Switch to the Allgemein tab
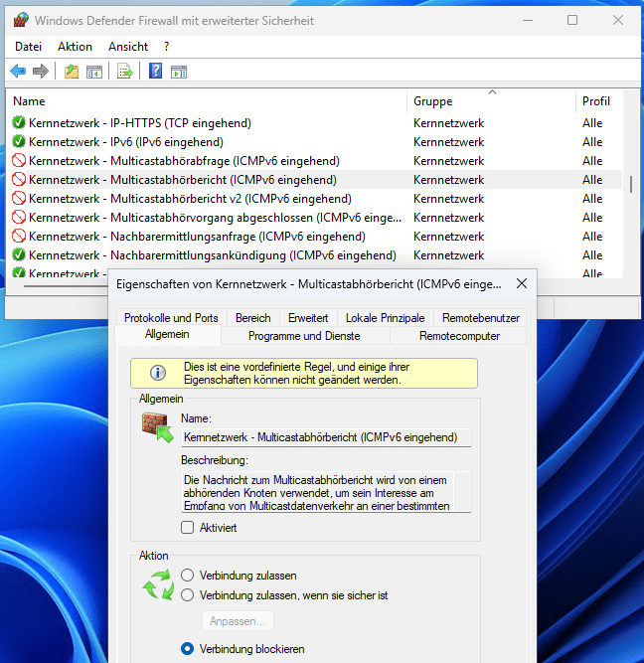Viewport: 644px width, 663px height. 167,334
